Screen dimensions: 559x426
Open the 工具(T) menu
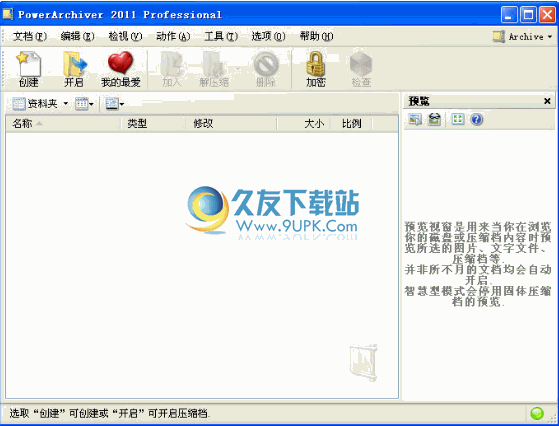221,36
